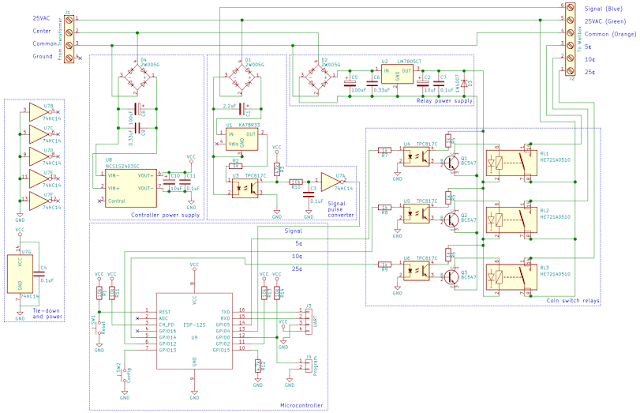Image resolution: width=640 pixels, height=413 pixels.
Task: Click the 'Ground' label beside J1
Action: click(x=42, y=56)
